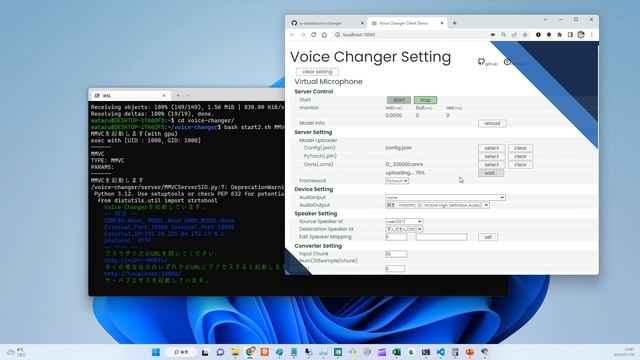This screenshot has width=640, height=360.
Task: Open Excel from taskbar
Action: (396, 352)
